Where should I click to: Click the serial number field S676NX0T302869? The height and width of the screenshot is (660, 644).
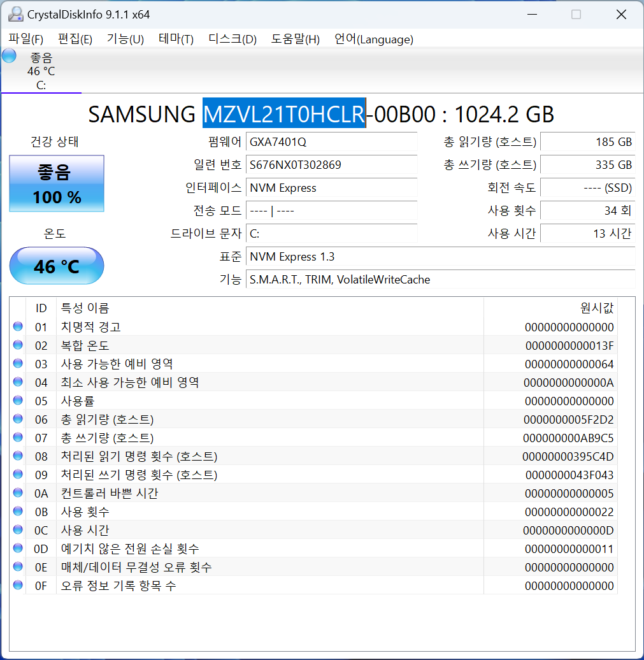pyautogui.click(x=332, y=164)
